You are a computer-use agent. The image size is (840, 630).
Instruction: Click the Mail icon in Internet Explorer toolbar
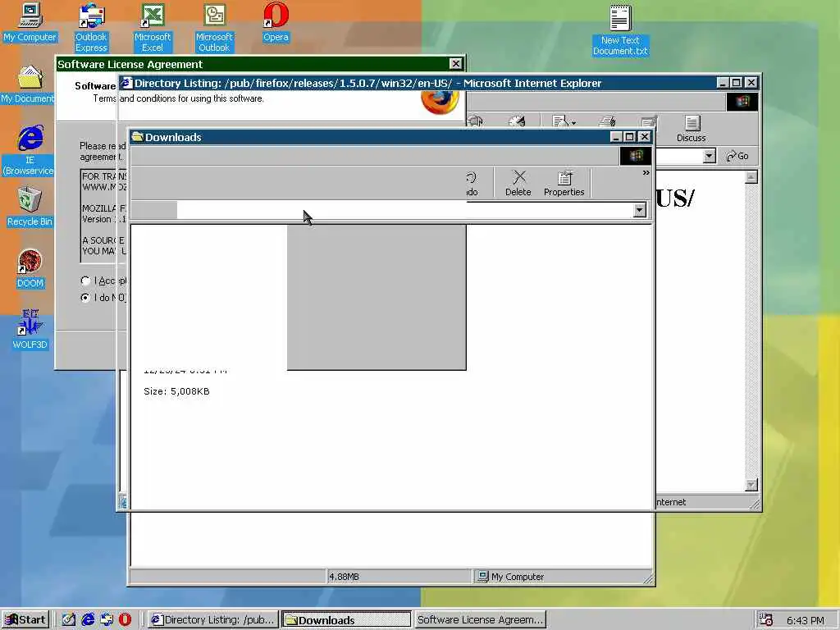(559, 121)
